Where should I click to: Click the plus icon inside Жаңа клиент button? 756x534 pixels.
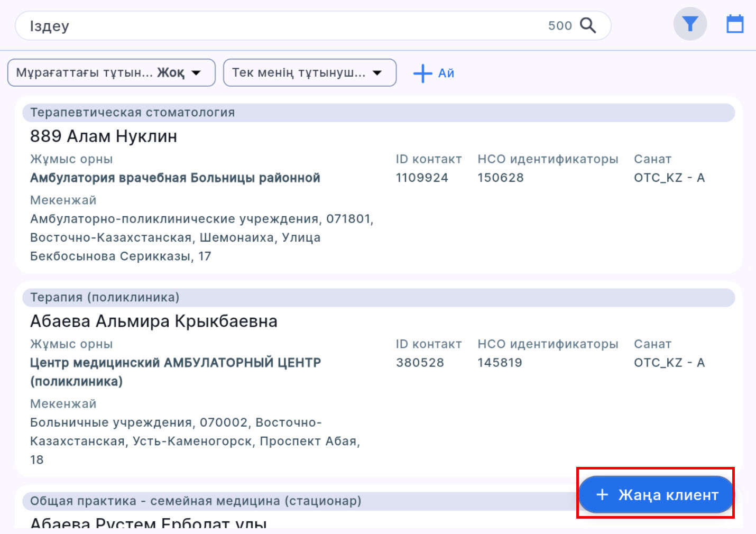602,494
